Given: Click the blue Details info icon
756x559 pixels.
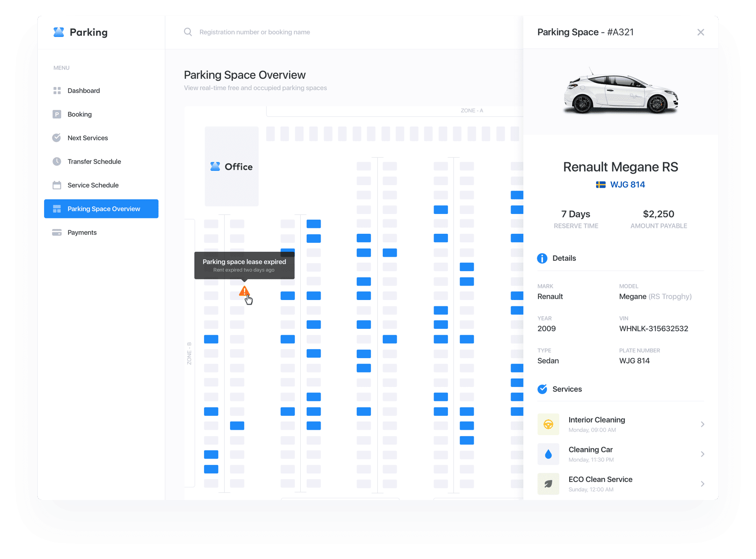Looking at the screenshot, I should 542,258.
